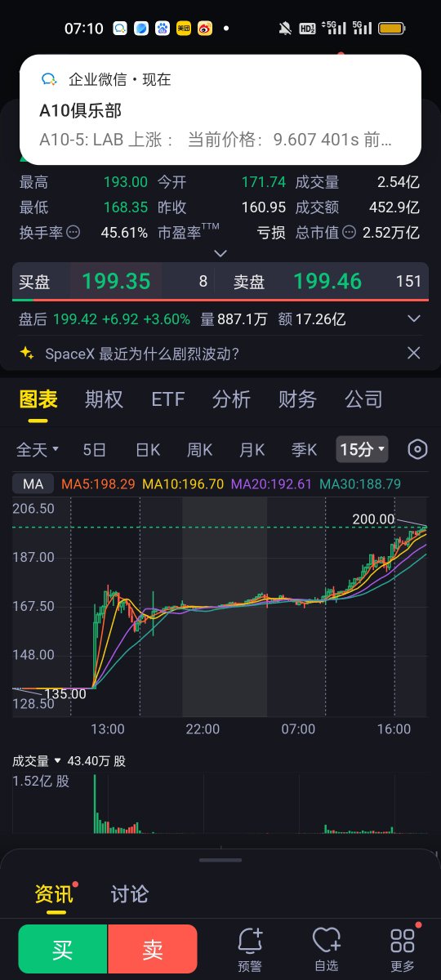441x980 pixels.
Task: Open the 全天 session dropdown
Action: (x=38, y=449)
